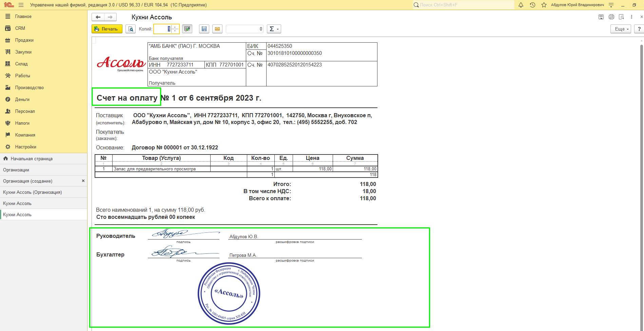Click the Ассоль logo in the invoice
The width and height of the screenshot is (644, 331).
pyautogui.click(x=121, y=64)
